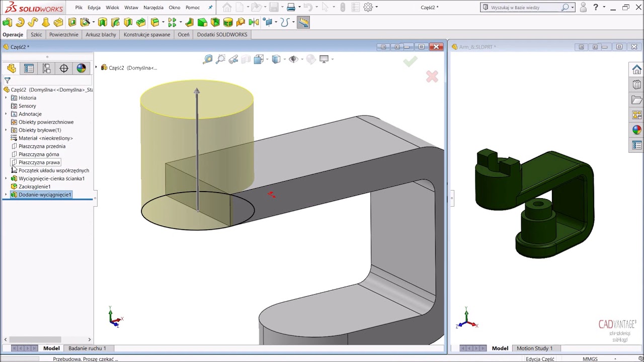Screen dimensions: 644x362
Task: Switch to the Szkic tab
Action: tap(36, 35)
